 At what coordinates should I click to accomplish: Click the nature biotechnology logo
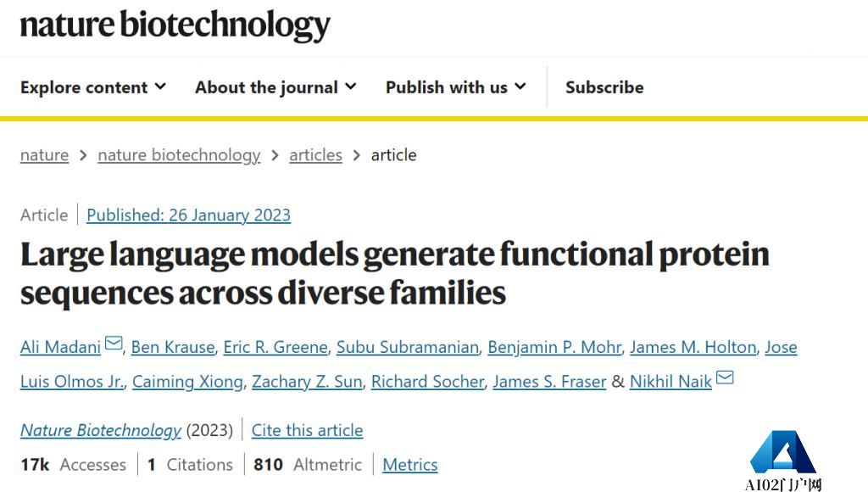tap(175, 25)
